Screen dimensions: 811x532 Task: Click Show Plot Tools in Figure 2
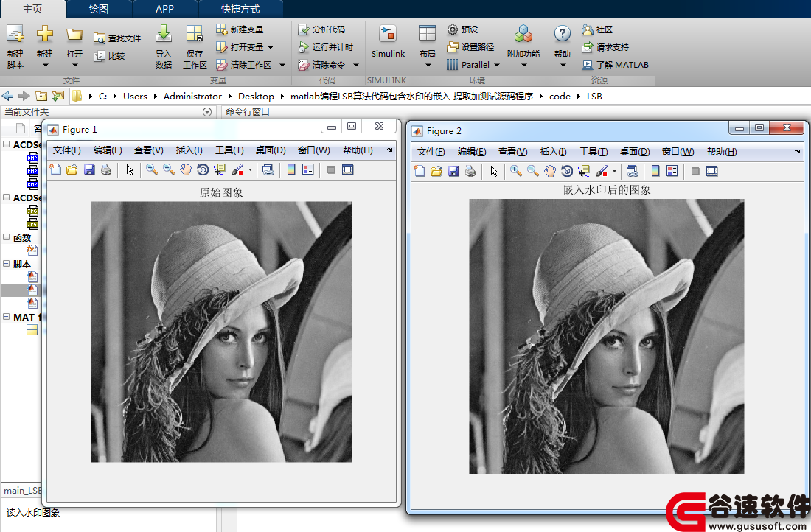(711, 171)
